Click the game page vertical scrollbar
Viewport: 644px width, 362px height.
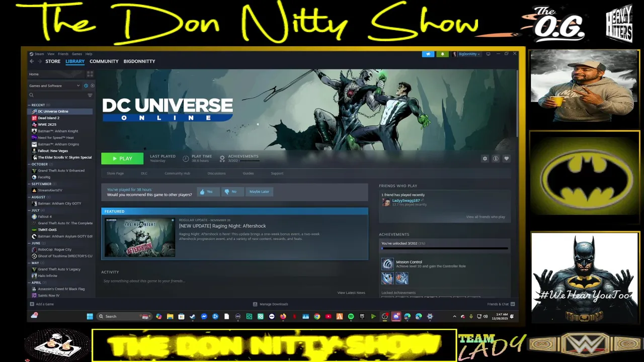coord(517,103)
